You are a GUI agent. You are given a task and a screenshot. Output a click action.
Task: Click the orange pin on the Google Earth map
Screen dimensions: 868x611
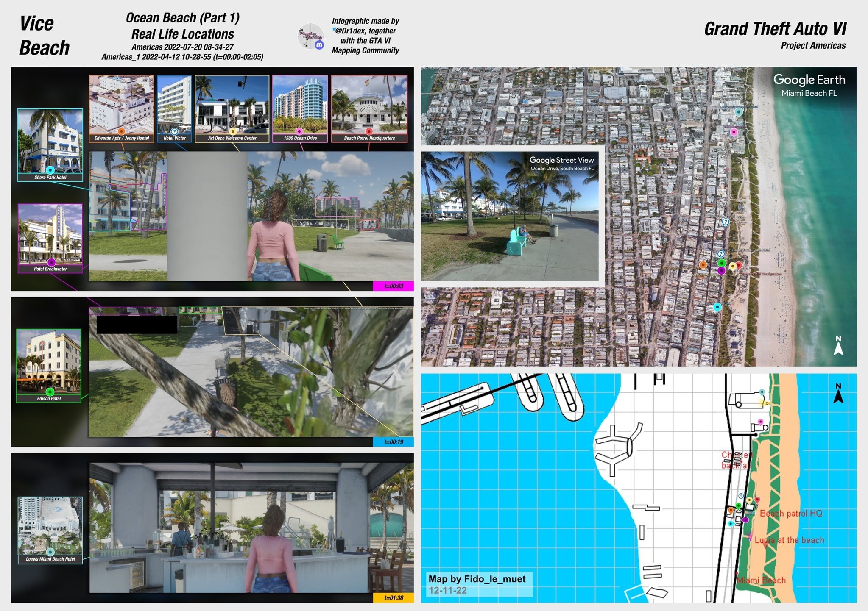[x=703, y=265]
